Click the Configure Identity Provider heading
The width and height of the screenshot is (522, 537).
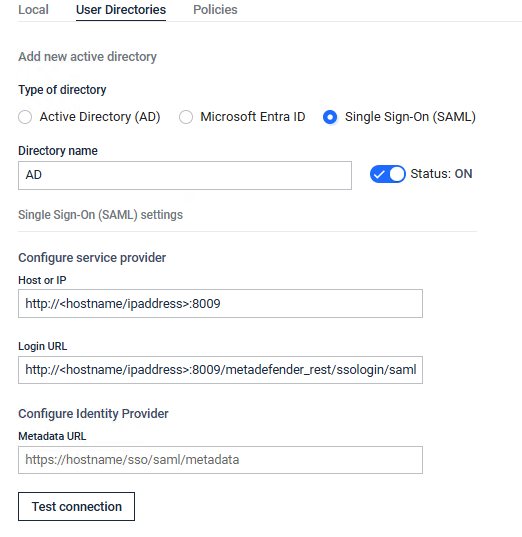tap(93, 414)
